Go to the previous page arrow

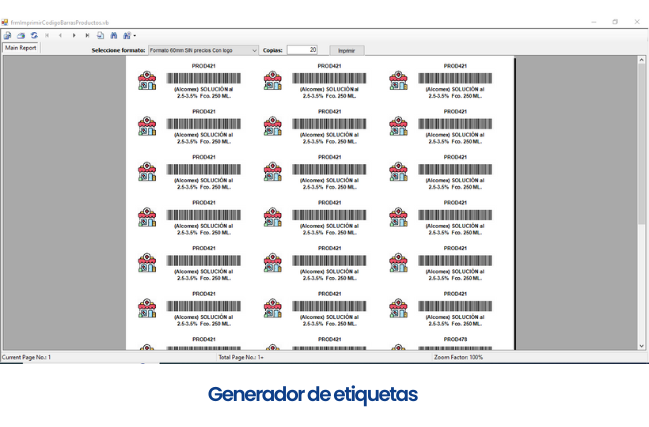60,36
